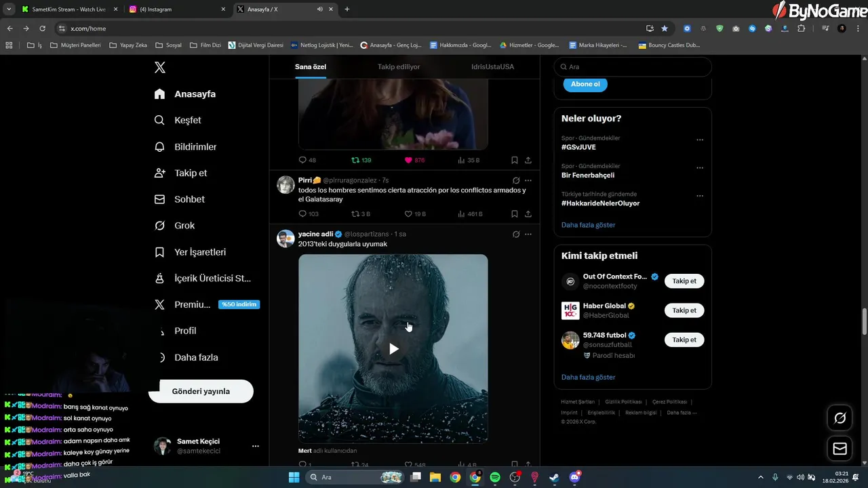This screenshot has height=488, width=868.
Task: Open Premium with %50 indirim badge
Action: coord(207,305)
